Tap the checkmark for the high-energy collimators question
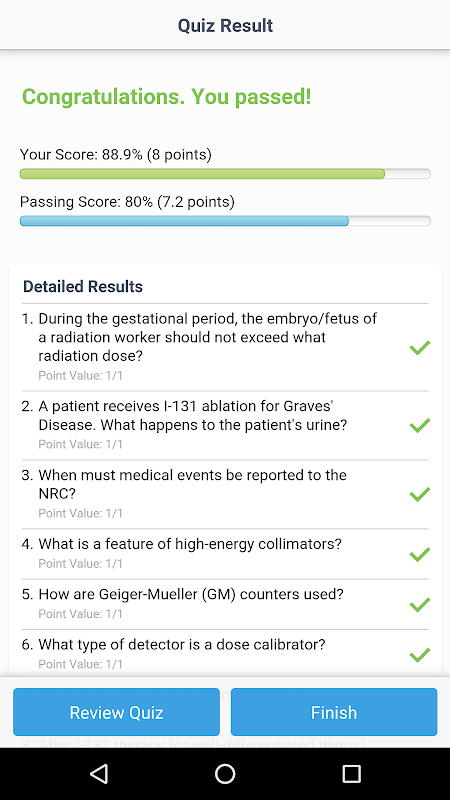Viewport: 450px width, 800px height. click(x=420, y=554)
